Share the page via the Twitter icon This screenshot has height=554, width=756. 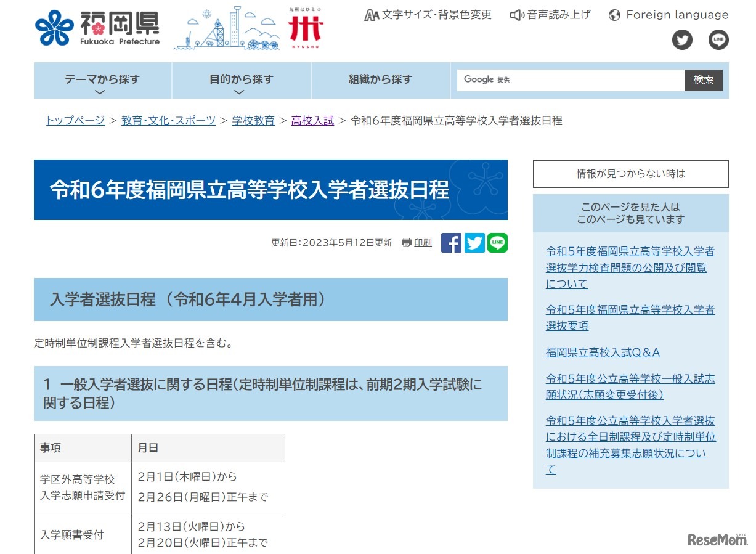[474, 243]
